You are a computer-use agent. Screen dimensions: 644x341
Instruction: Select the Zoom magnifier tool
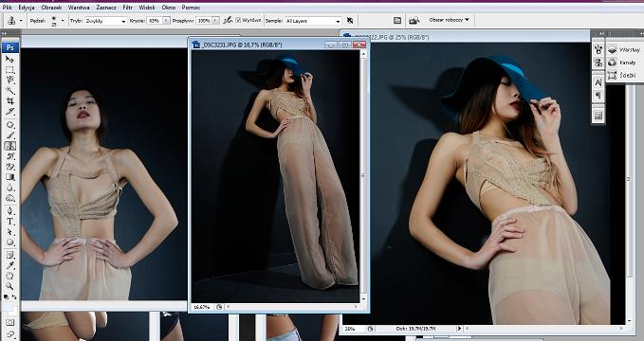[x=9, y=286]
